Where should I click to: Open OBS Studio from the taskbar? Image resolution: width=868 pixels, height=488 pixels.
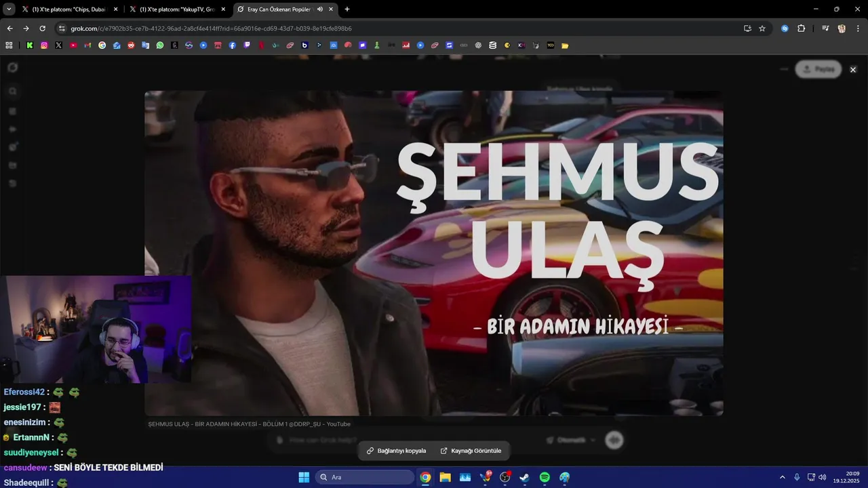click(505, 477)
